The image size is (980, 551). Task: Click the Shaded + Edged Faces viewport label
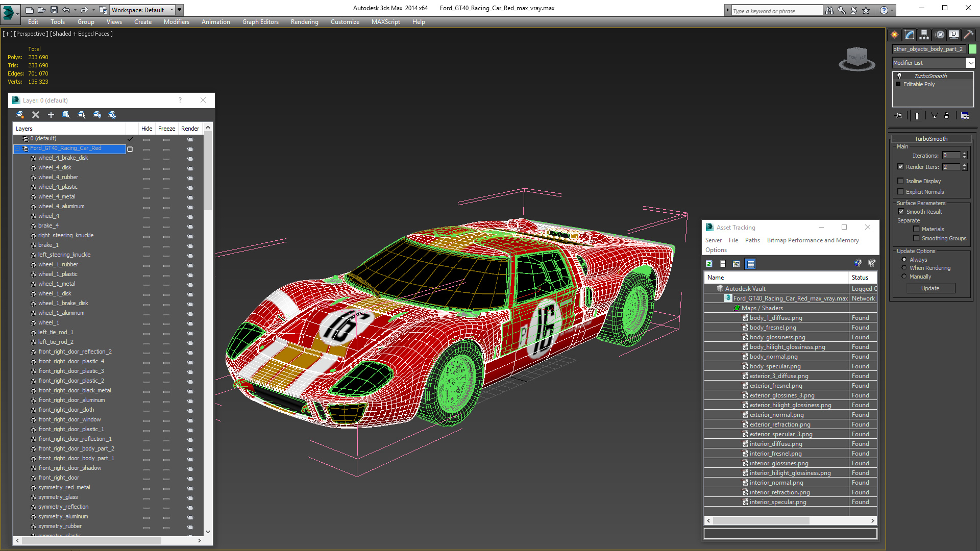82,34
